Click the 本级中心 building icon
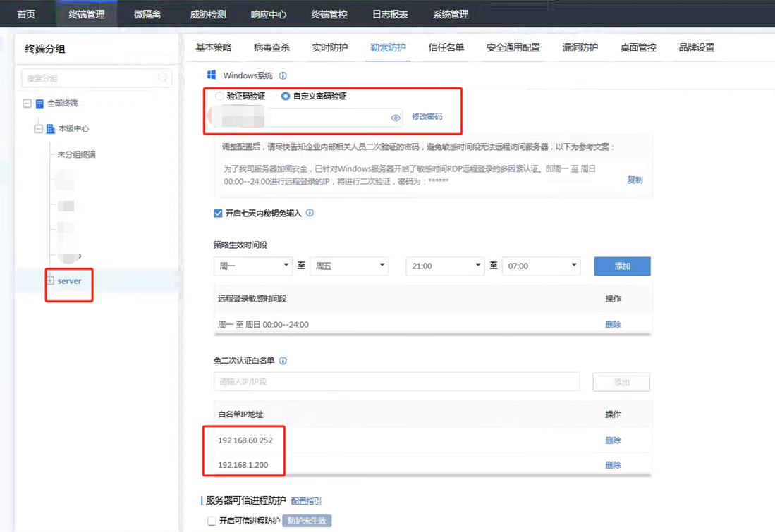 point(50,129)
